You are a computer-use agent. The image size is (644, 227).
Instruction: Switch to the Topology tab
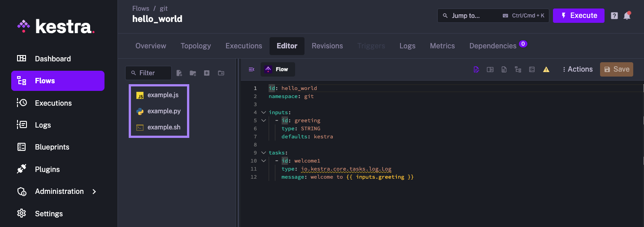(196, 46)
